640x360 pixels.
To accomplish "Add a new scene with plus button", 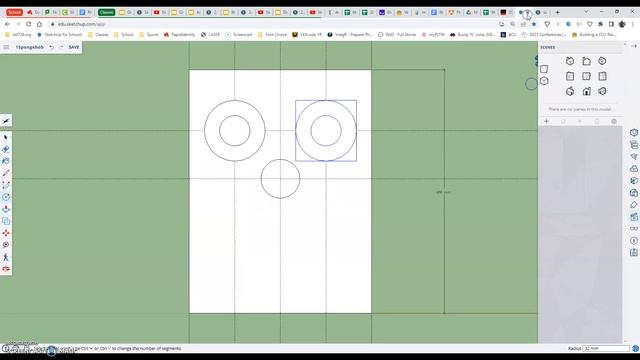I will tap(546, 121).
